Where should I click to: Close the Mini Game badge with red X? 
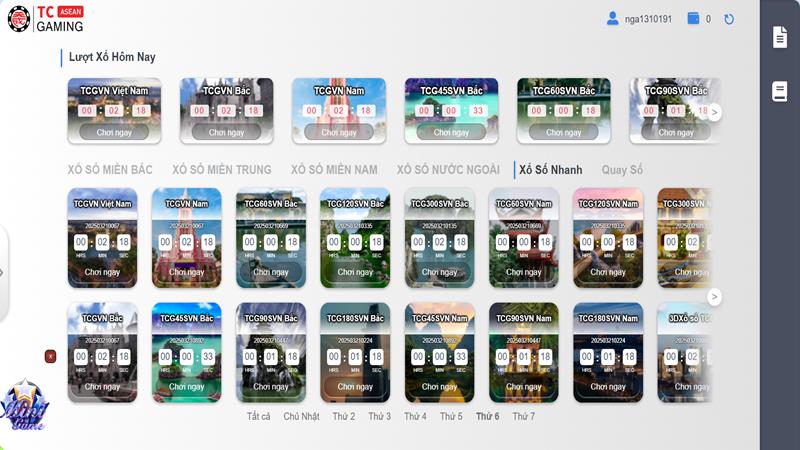click(x=50, y=356)
